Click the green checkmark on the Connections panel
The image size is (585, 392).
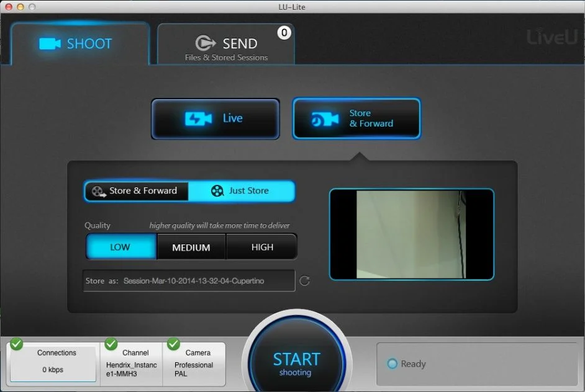[x=16, y=344]
